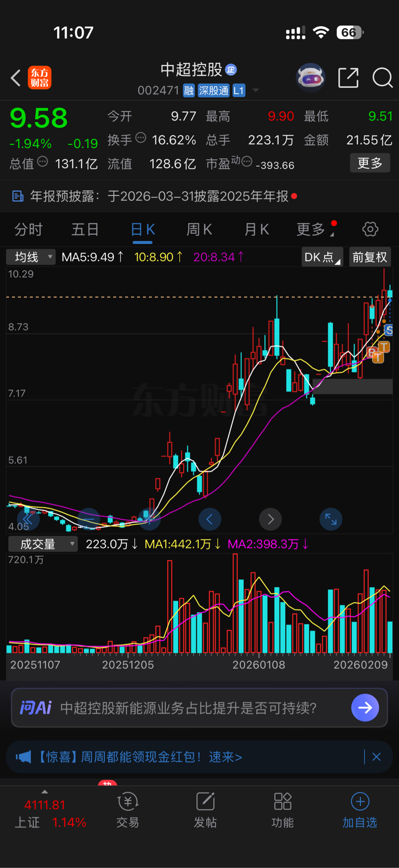Tap the back arrow at top left
The image size is (399, 868).
tap(16, 78)
